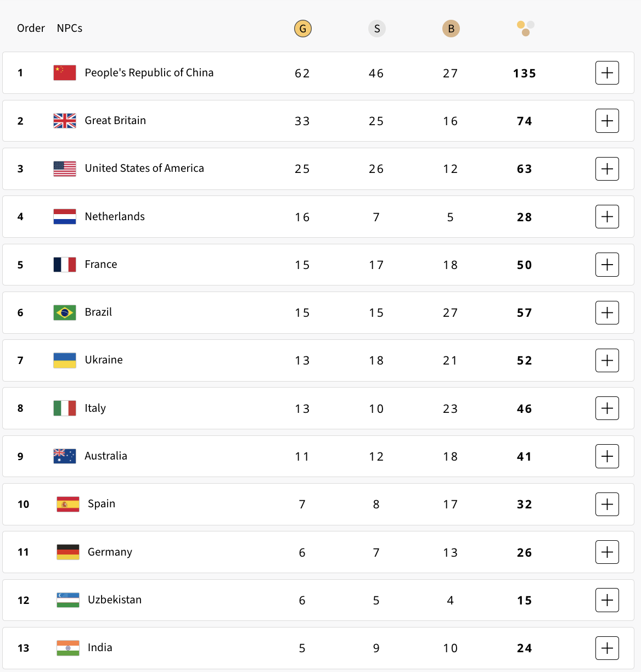
Task: Expand the Netherlands medal details
Action: [x=607, y=217]
